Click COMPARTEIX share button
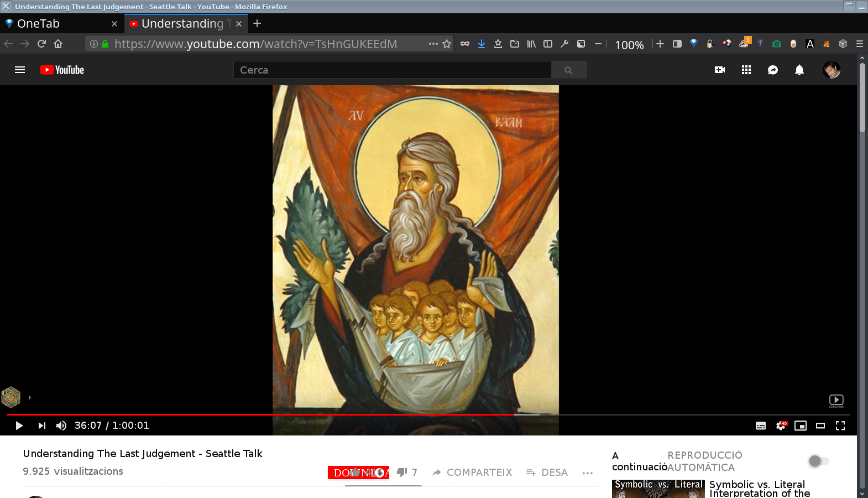 coord(472,472)
